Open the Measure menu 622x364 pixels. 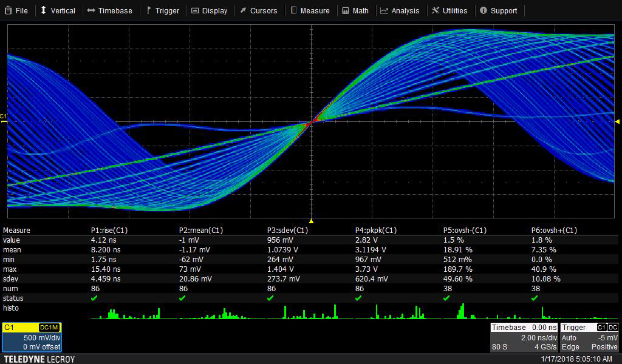(310, 10)
